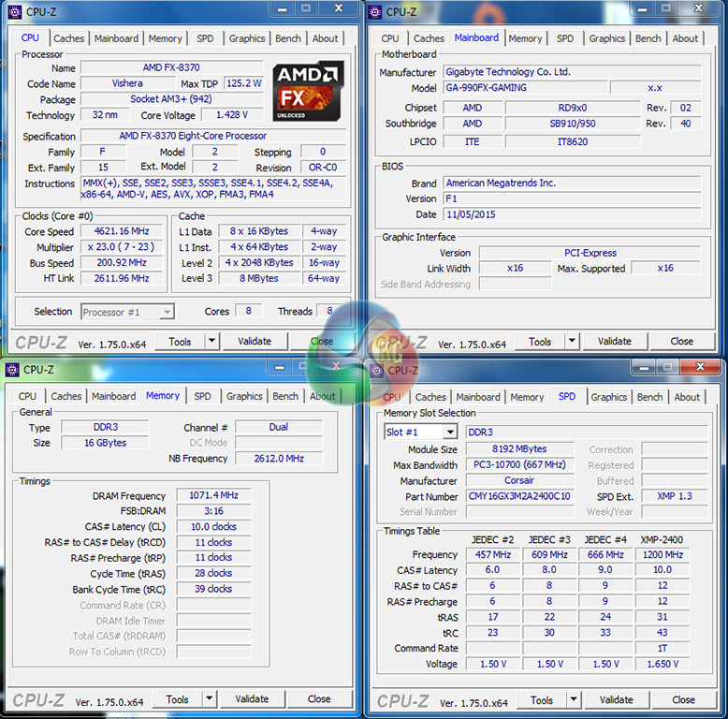
Task: Open the About tab in the SPD window
Action: [x=687, y=397]
